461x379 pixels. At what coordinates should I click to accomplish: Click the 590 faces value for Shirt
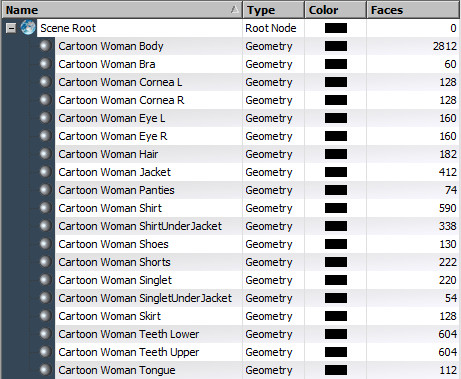coord(447,208)
